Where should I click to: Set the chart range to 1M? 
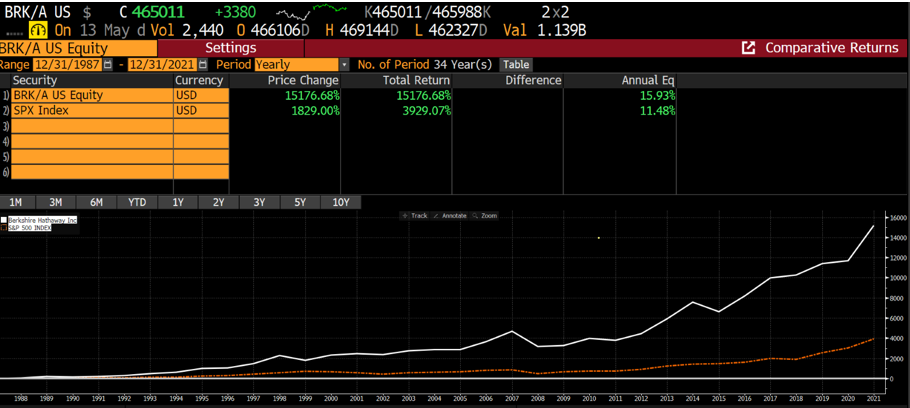(x=16, y=202)
